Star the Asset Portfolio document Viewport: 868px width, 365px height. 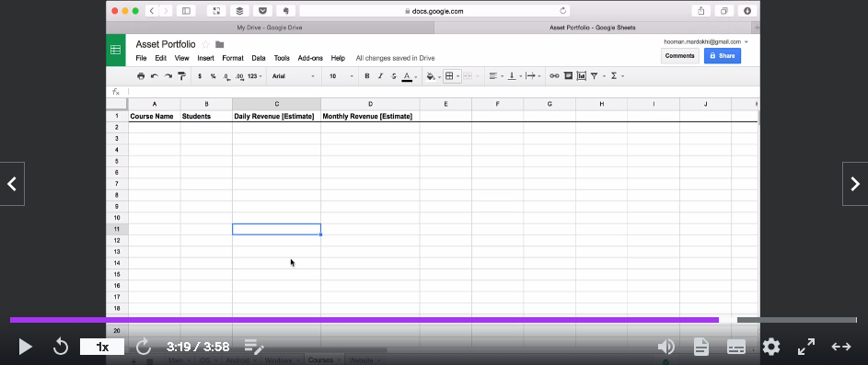click(x=205, y=45)
